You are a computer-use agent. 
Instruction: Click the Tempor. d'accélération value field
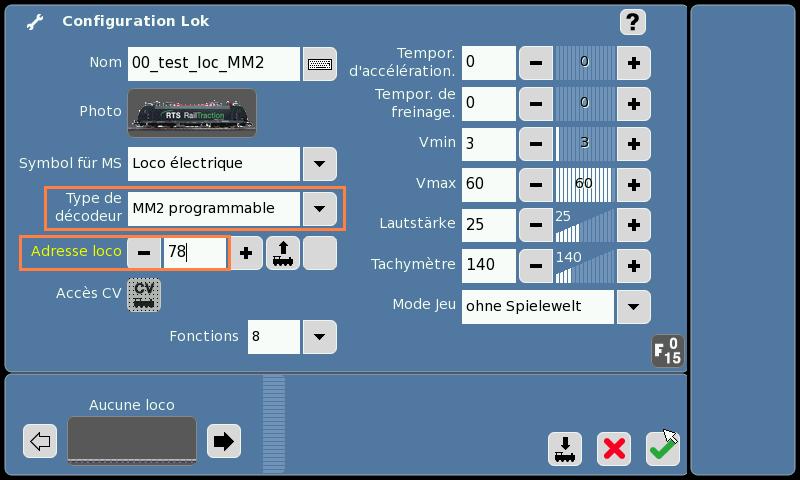tap(489, 63)
